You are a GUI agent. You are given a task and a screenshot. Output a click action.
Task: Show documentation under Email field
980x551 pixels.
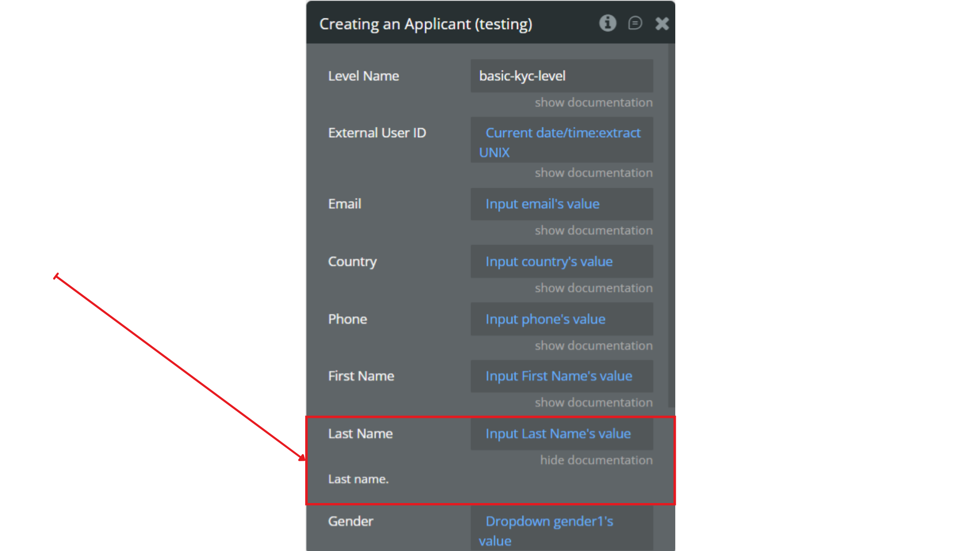click(x=594, y=231)
